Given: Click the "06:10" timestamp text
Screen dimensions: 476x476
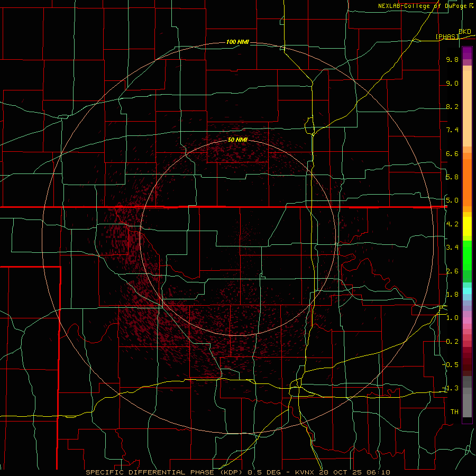Looking at the screenshot, I should [378, 472].
